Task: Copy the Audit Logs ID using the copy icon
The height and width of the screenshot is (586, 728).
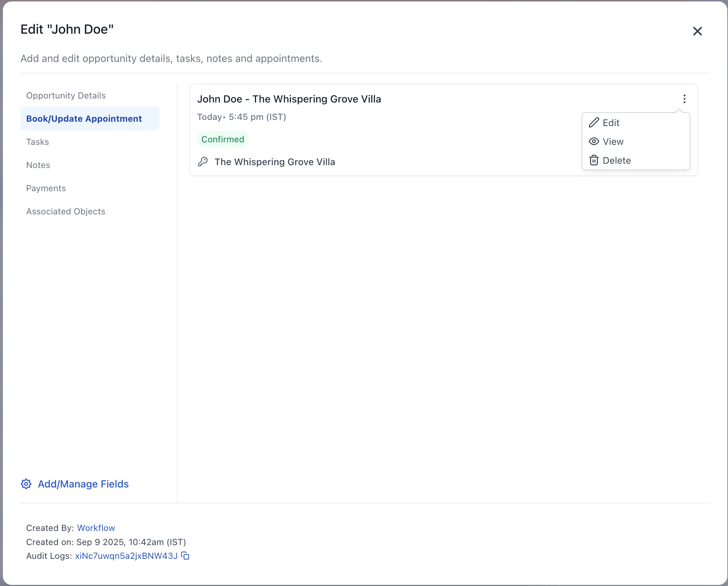Action: (x=185, y=556)
